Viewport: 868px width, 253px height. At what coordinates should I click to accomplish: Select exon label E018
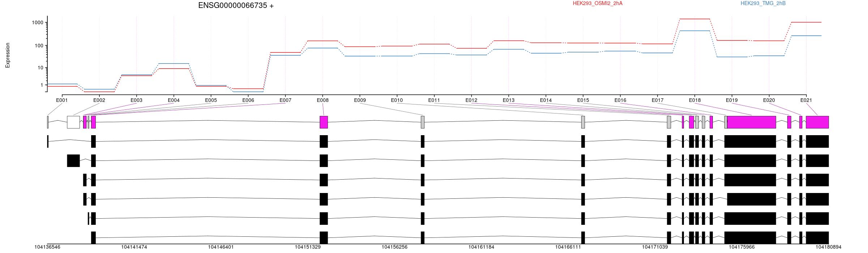click(695, 100)
